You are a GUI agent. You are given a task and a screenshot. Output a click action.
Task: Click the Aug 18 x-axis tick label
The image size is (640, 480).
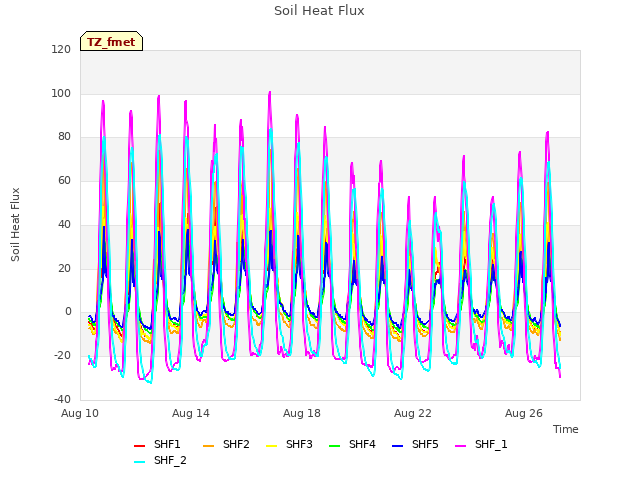[302, 413]
